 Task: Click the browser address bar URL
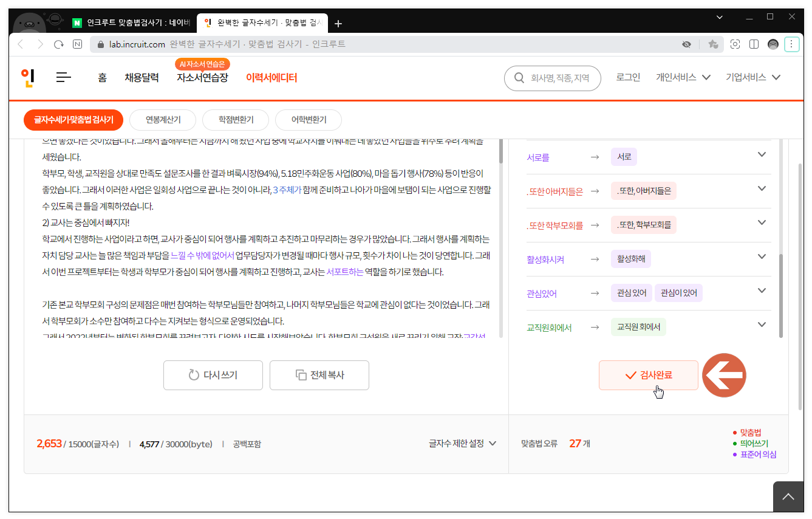137,44
